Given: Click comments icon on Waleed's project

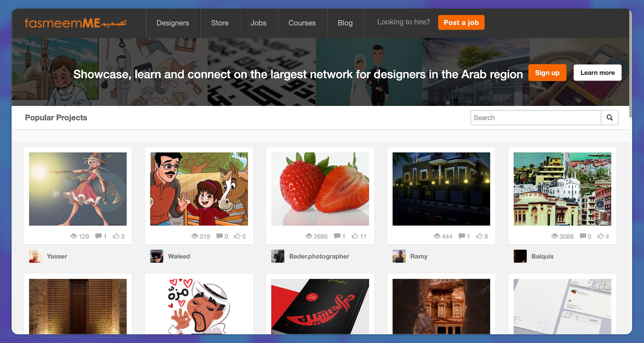Looking at the screenshot, I should [x=220, y=236].
